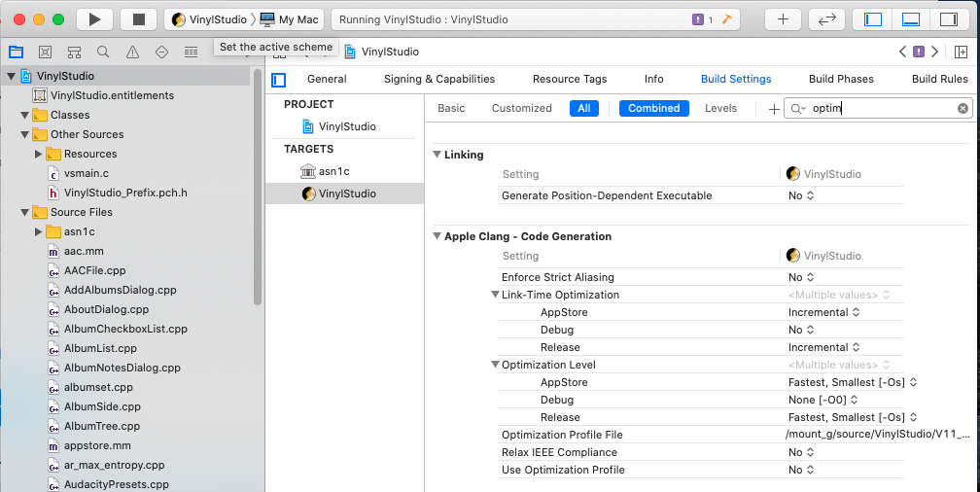Click the add build setting plus button
Viewport: 980px width, 492px height.
(x=774, y=109)
